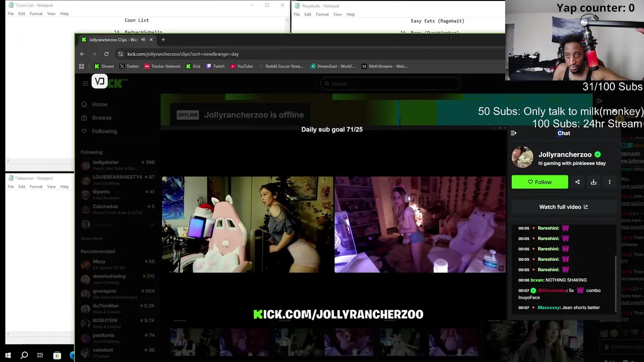The image size is (644, 362).
Task: Open View menu in Ragebaits Notepad
Action: [338, 14]
